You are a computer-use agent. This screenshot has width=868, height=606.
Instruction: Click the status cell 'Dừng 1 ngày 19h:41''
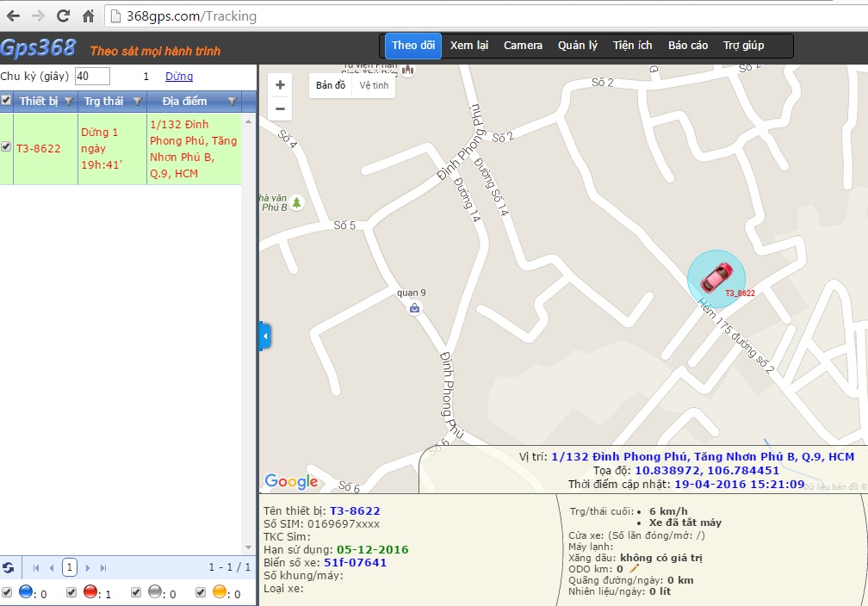(x=112, y=149)
